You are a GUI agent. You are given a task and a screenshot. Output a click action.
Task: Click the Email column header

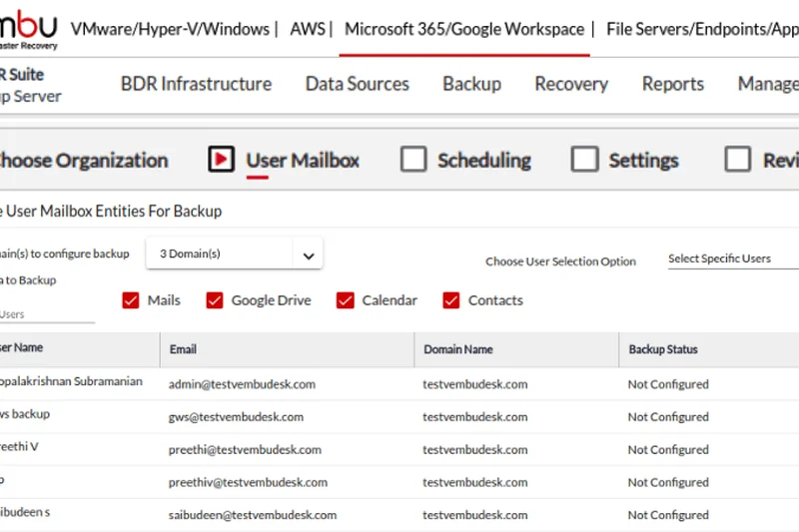point(184,350)
